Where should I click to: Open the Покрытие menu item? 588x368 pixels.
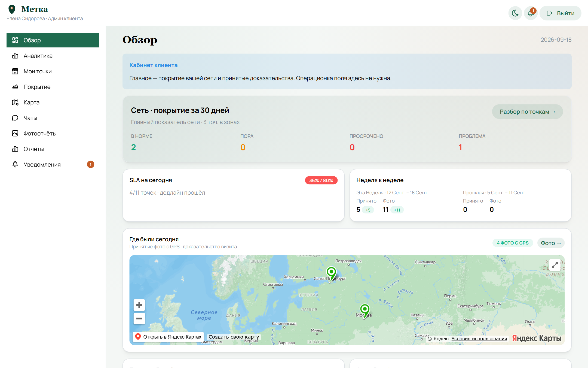(x=53, y=87)
